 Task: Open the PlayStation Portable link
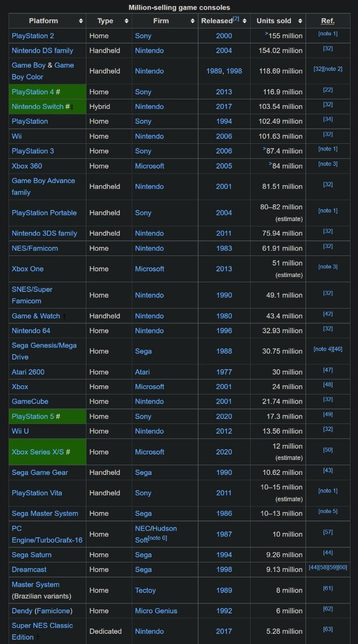pos(44,213)
